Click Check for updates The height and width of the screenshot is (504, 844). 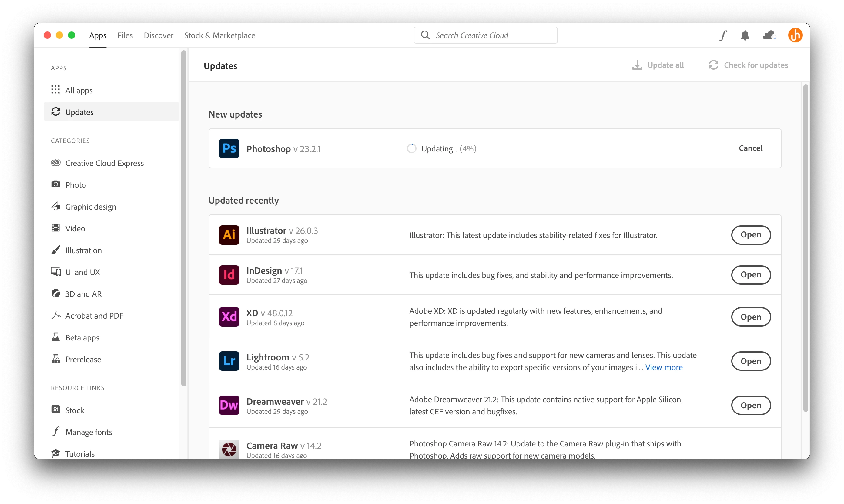(x=748, y=65)
